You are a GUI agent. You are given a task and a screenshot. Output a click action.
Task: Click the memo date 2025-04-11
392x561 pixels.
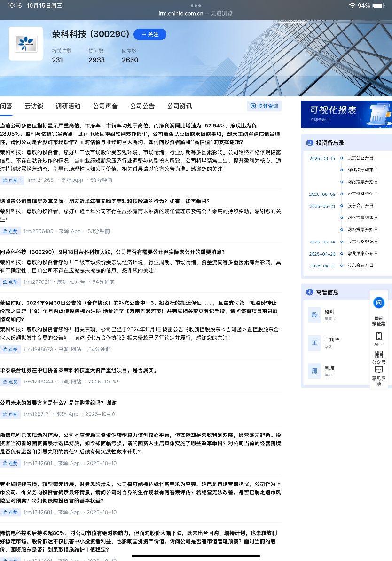tap(322, 266)
